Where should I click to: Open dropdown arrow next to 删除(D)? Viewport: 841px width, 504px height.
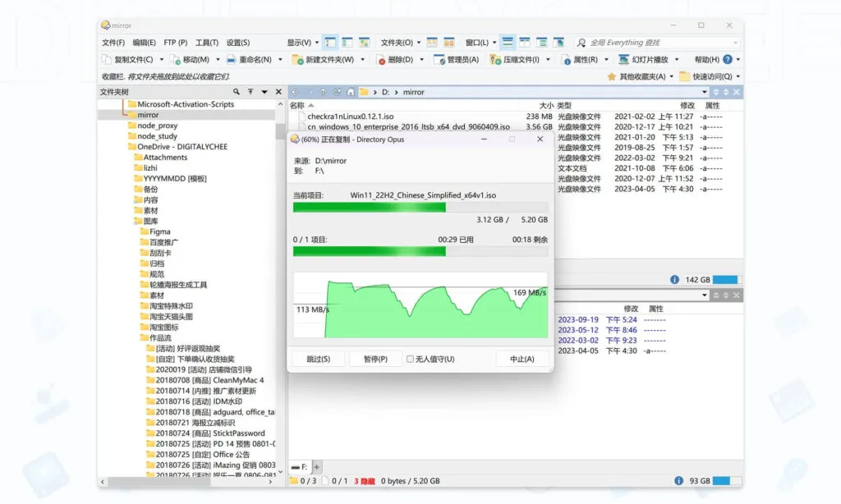(x=421, y=60)
